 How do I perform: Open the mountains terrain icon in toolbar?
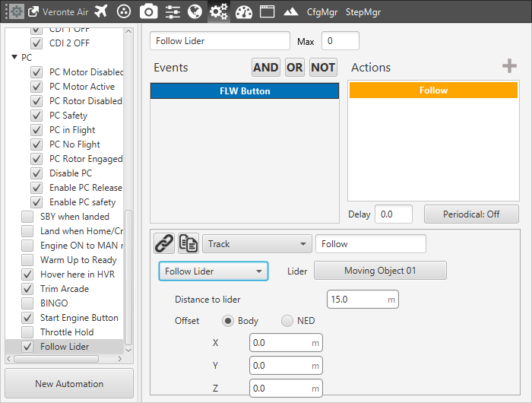291,12
